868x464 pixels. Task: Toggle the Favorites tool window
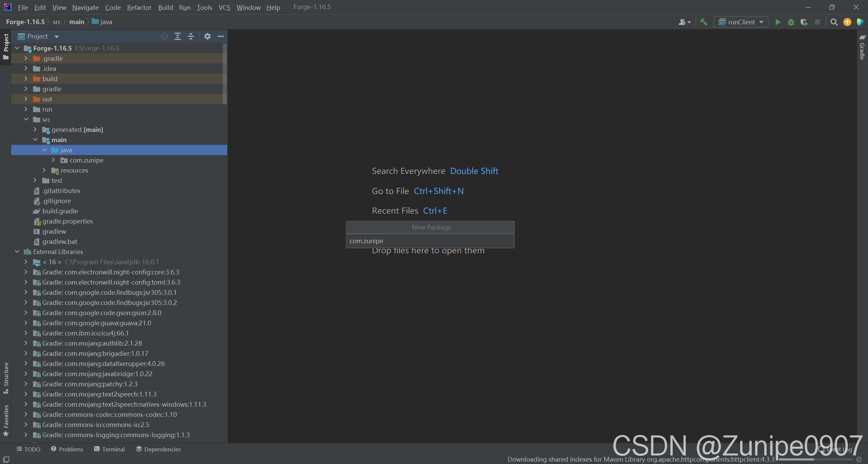pos(6,421)
